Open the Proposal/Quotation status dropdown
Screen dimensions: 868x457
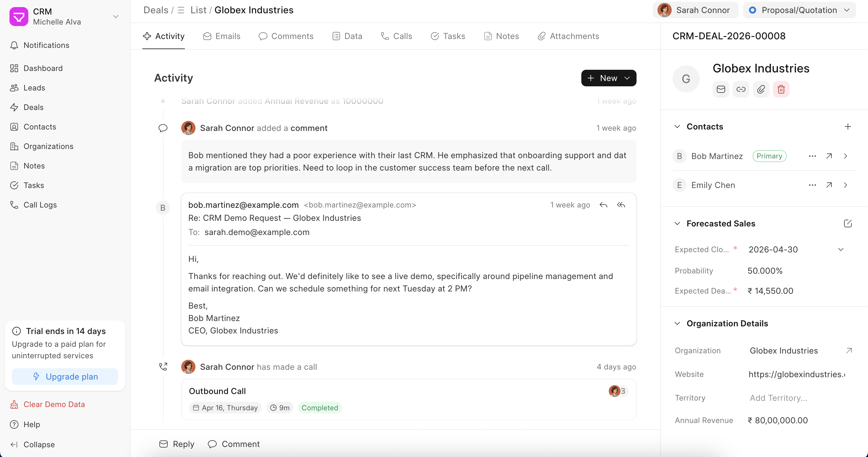pyautogui.click(x=799, y=10)
